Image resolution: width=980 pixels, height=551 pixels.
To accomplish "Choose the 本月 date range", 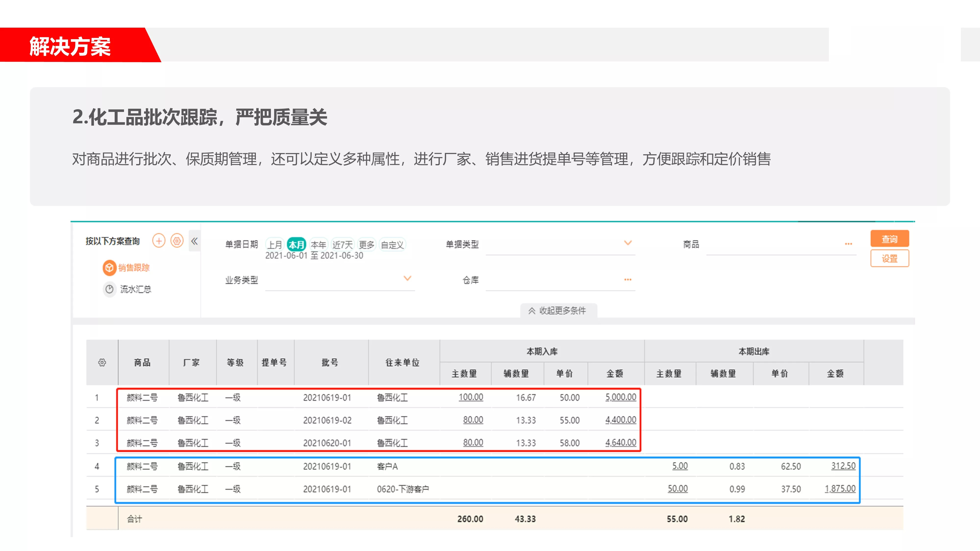I will tap(296, 244).
